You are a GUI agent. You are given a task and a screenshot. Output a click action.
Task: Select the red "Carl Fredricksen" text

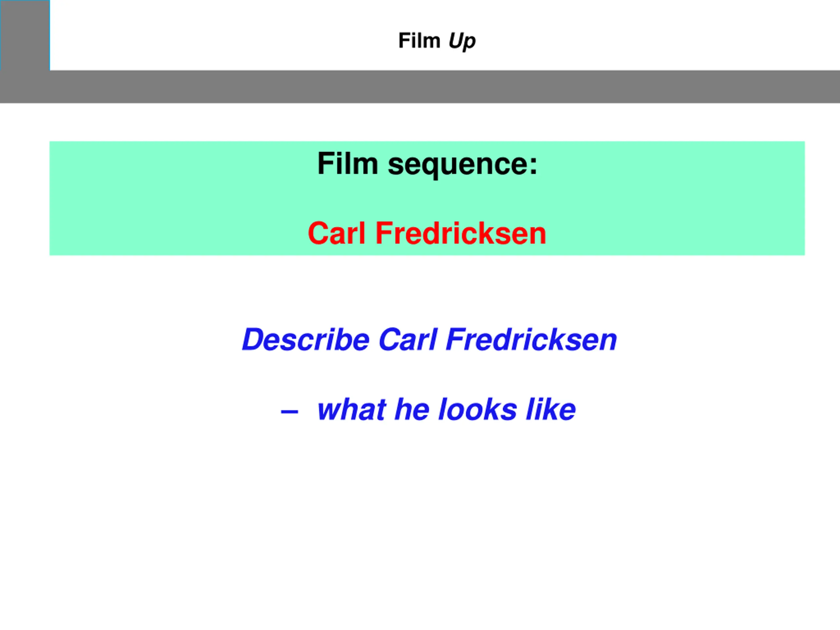pos(427,233)
